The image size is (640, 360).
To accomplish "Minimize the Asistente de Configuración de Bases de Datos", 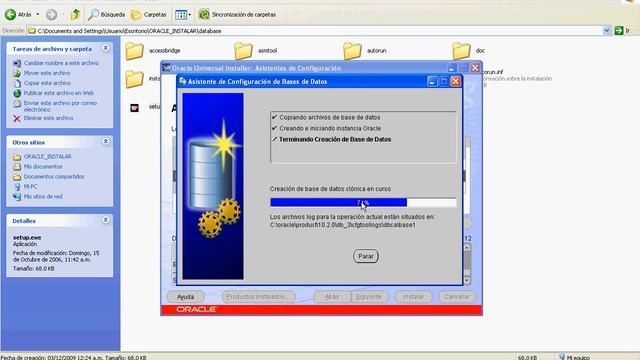I will [x=432, y=82].
